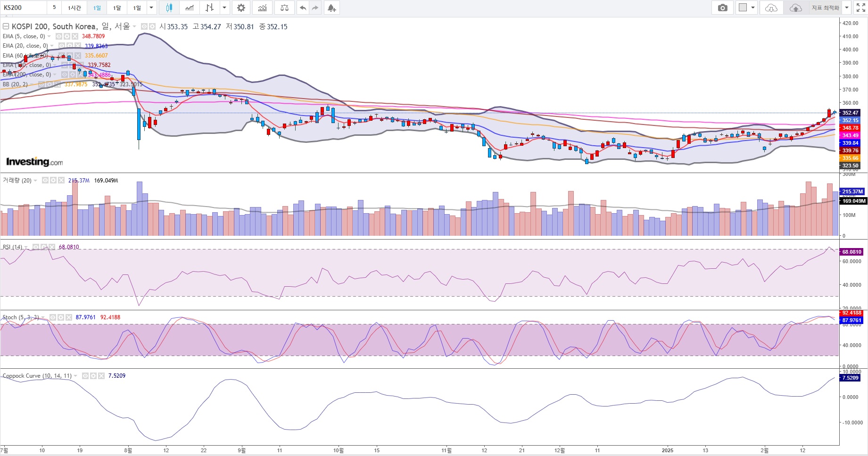Switch to the line chart style icon
The image size is (868, 456).
190,8
